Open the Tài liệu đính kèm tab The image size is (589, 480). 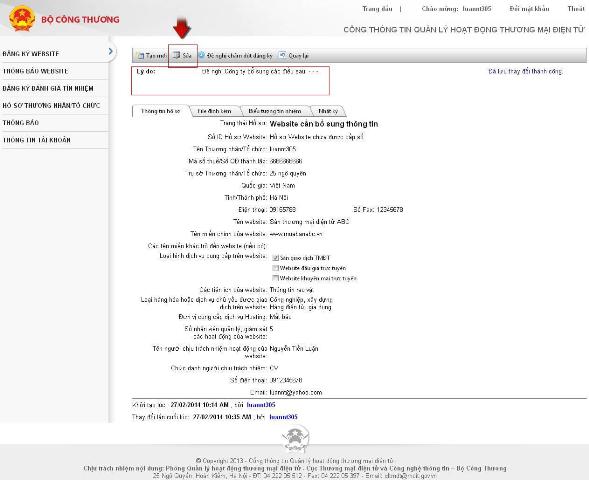[x=214, y=111]
